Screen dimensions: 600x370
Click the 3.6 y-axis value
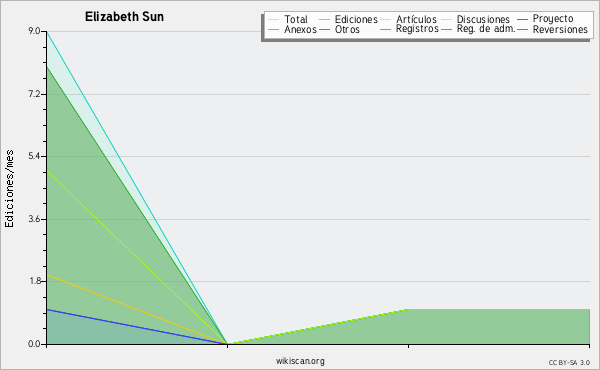coord(34,219)
